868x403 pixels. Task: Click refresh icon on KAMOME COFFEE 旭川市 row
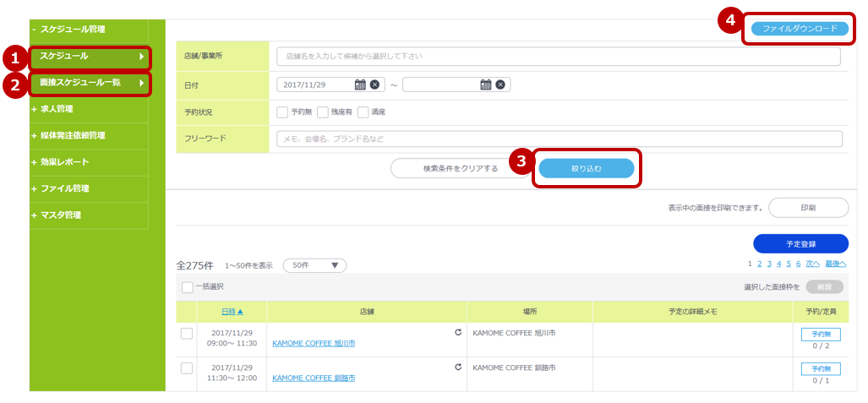tap(458, 333)
